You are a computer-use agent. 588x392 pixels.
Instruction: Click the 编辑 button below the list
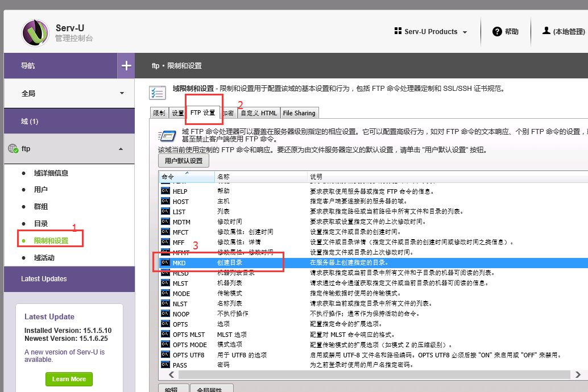173,388
